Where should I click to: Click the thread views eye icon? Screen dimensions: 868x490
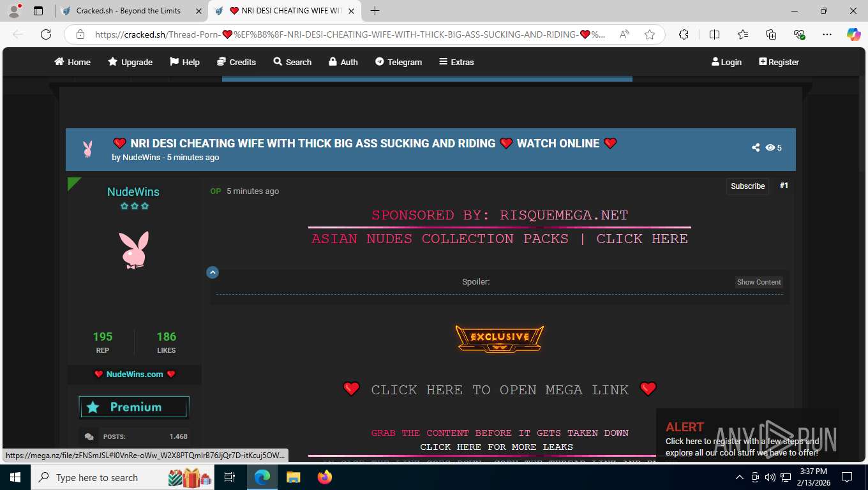[770, 147]
